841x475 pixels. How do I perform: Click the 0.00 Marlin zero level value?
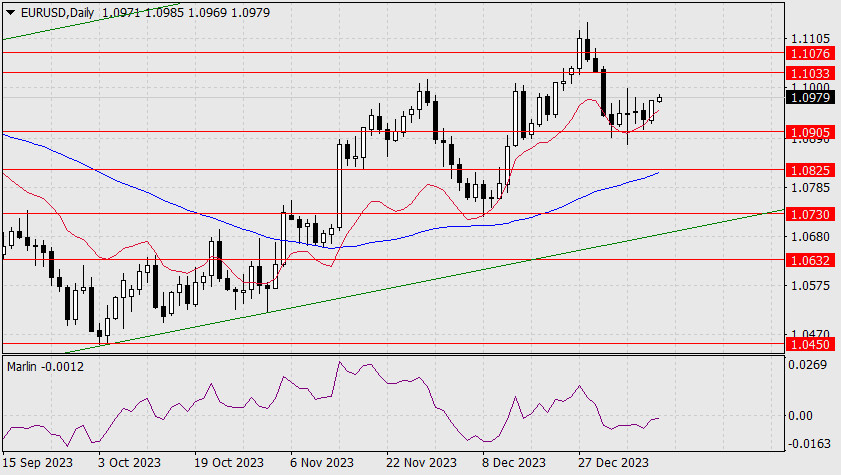(800, 415)
